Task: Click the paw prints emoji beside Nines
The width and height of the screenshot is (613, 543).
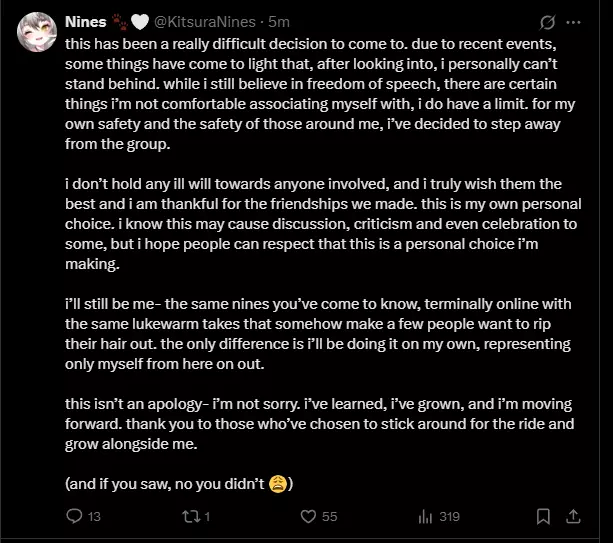Action: click(x=120, y=22)
